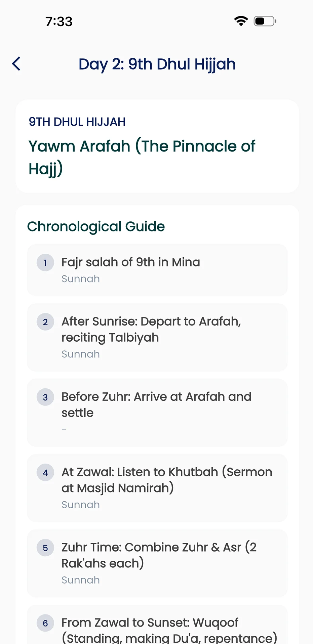Image resolution: width=313 pixels, height=644 pixels.
Task: Tap the battery indicator icon
Action: (x=265, y=21)
